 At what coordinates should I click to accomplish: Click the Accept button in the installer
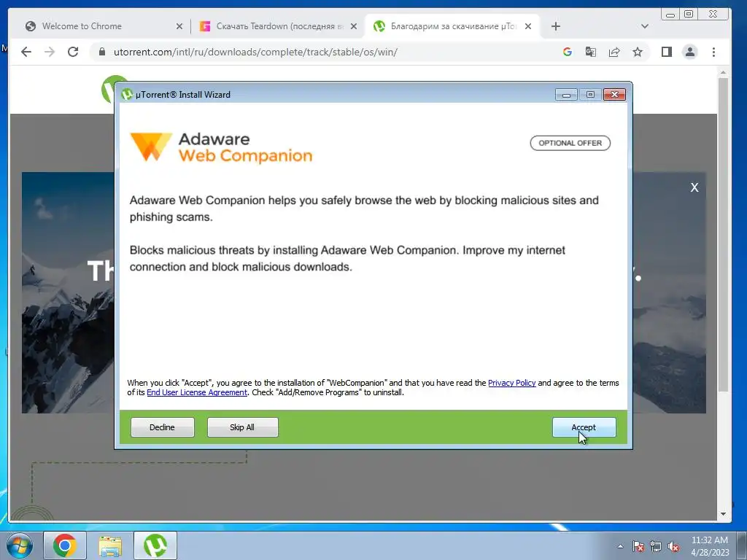pos(584,427)
